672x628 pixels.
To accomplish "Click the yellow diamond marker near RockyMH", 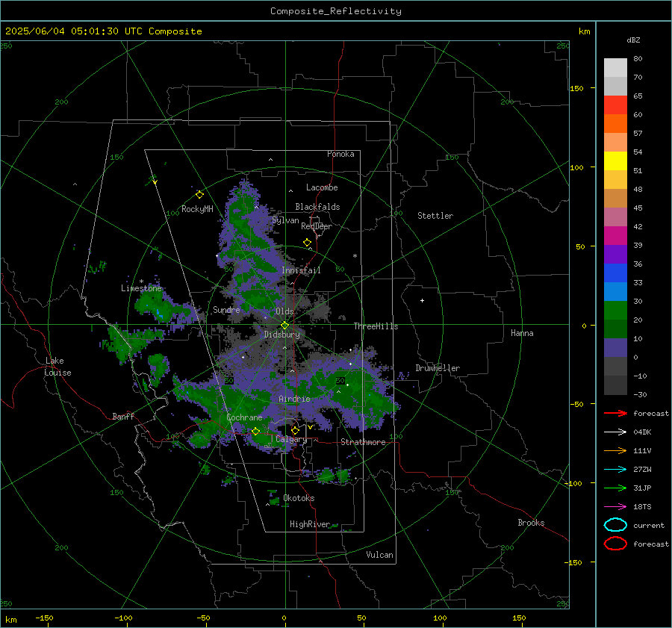I will point(199,195).
